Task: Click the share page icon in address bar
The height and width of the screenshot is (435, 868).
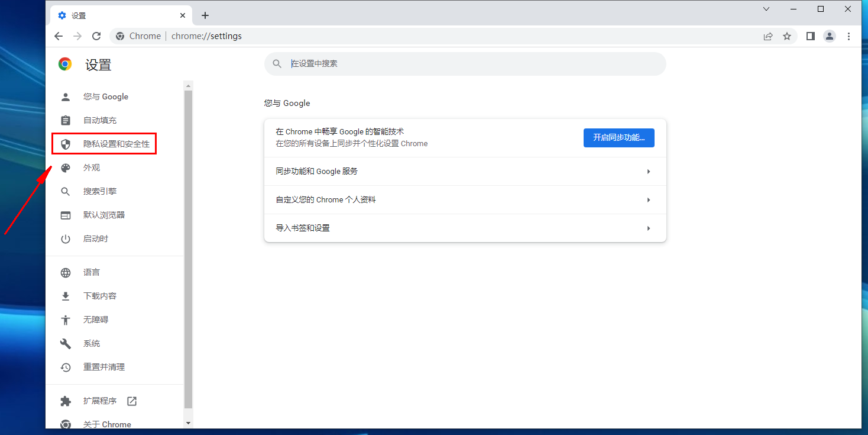Action: click(x=768, y=36)
